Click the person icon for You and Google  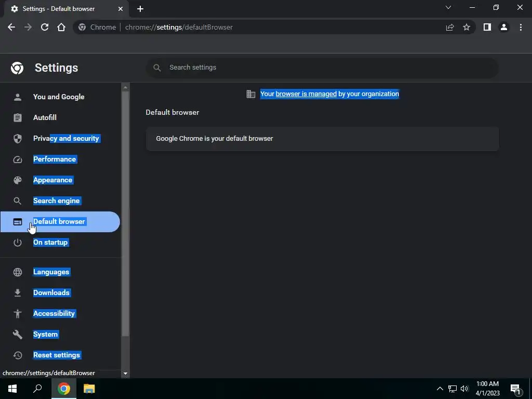click(x=18, y=97)
